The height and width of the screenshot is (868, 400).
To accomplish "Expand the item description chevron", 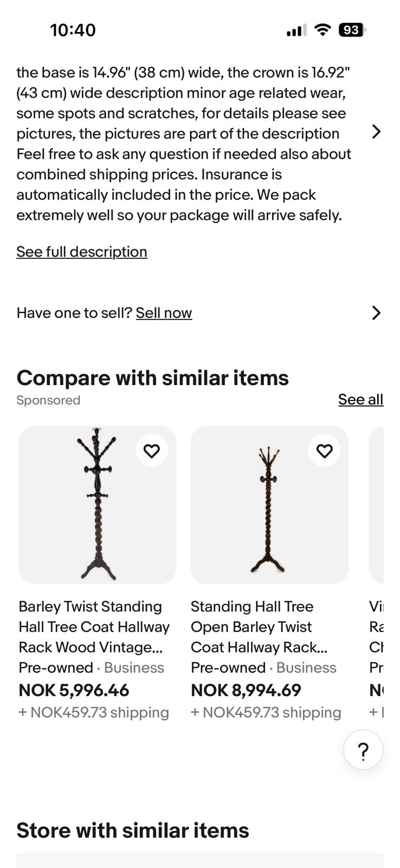I will pyautogui.click(x=376, y=132).
